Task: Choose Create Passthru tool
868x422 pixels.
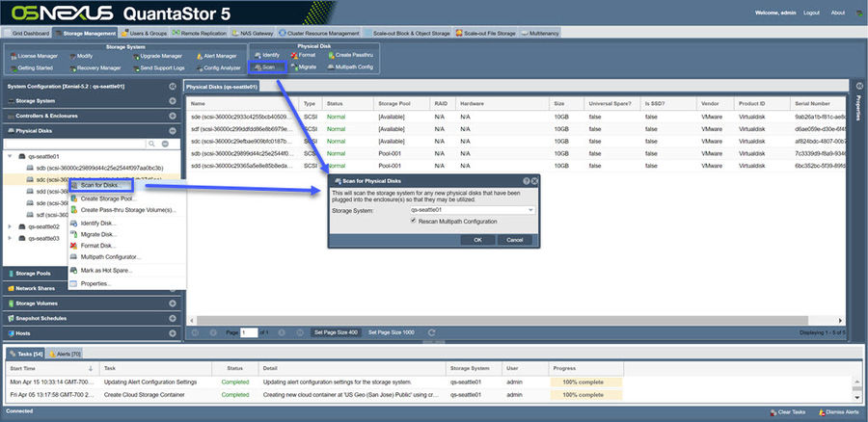Action: point(350,55)
